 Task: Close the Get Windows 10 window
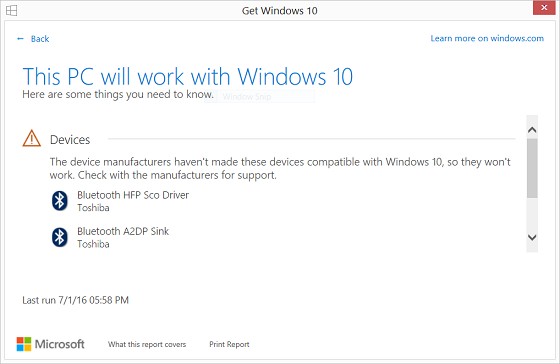[544, 8]
